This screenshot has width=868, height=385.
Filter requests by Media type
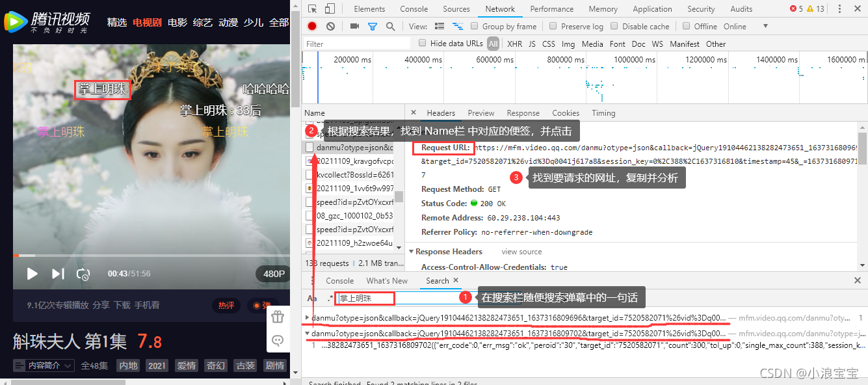coord(592,44)
